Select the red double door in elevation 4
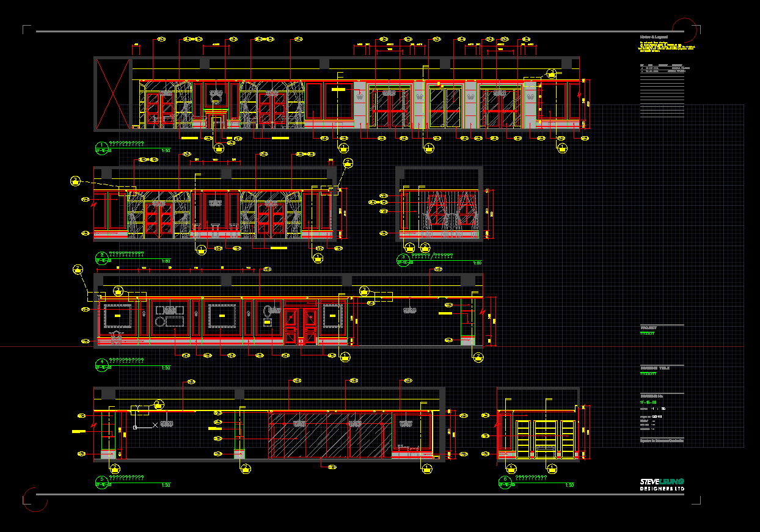 click(x=300, y=327)
